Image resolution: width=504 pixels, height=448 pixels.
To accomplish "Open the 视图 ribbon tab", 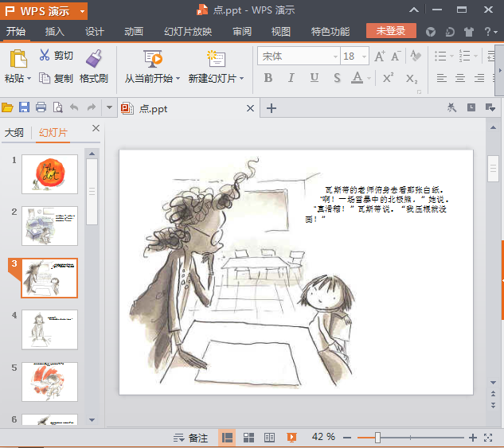I will point(281,32).
